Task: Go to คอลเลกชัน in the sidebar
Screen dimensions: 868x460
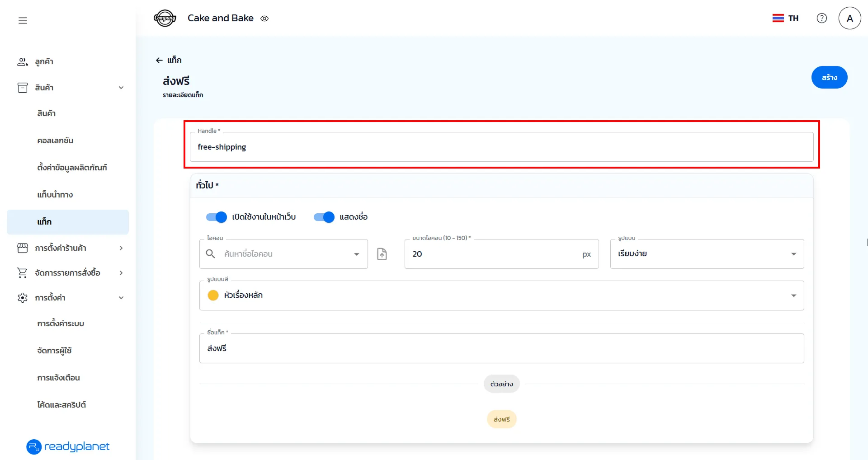Action: click(55, 141)
